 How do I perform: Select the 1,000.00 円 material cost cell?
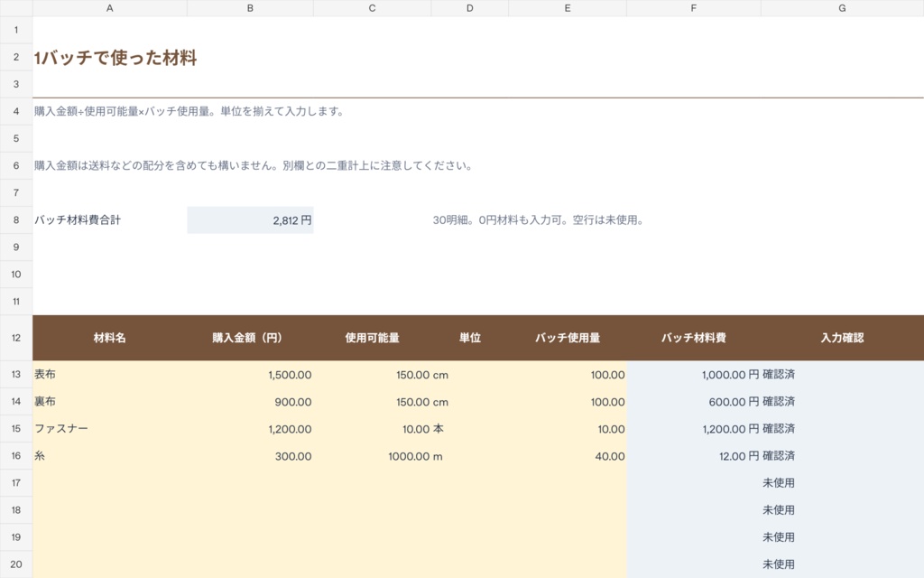(694, 375)
